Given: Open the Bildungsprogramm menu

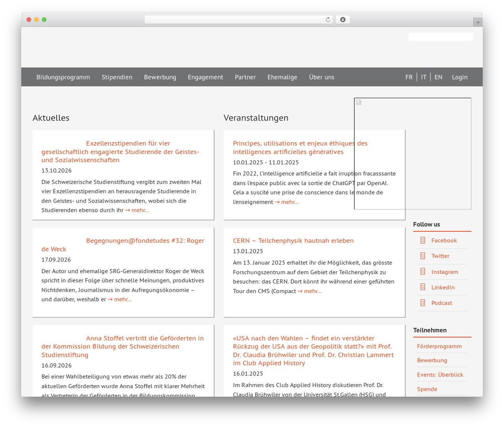Looking at the screenshot, I should (x=63, y=77).
